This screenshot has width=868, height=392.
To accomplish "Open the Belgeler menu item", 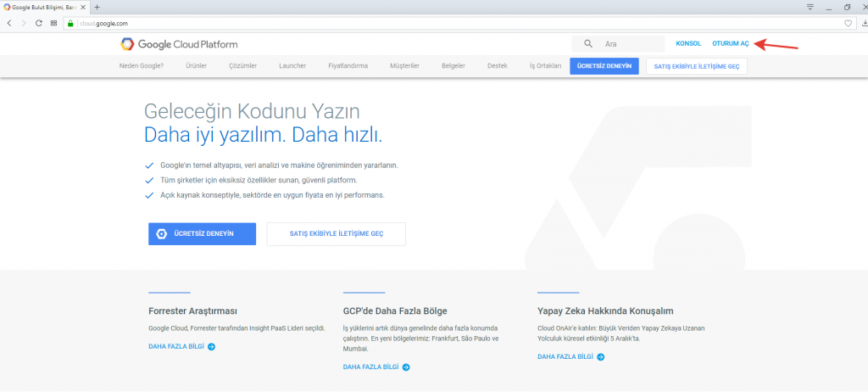I will click(x=453, y=66).
